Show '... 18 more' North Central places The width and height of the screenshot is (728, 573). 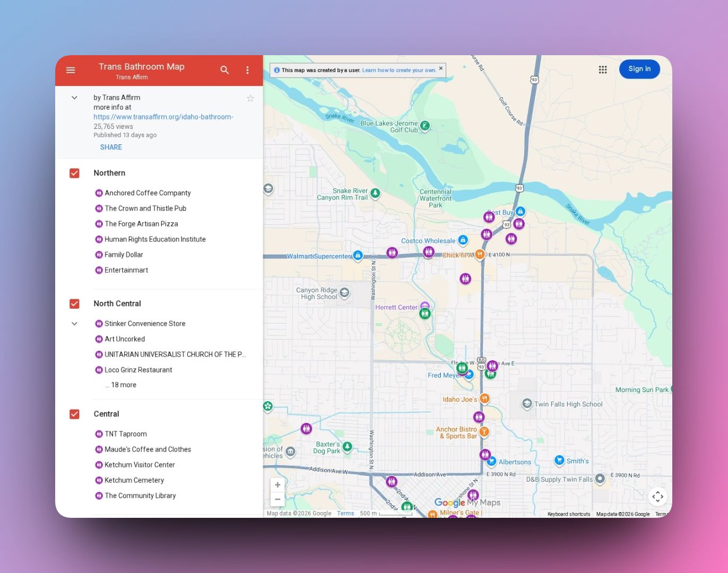click(120, 385)
